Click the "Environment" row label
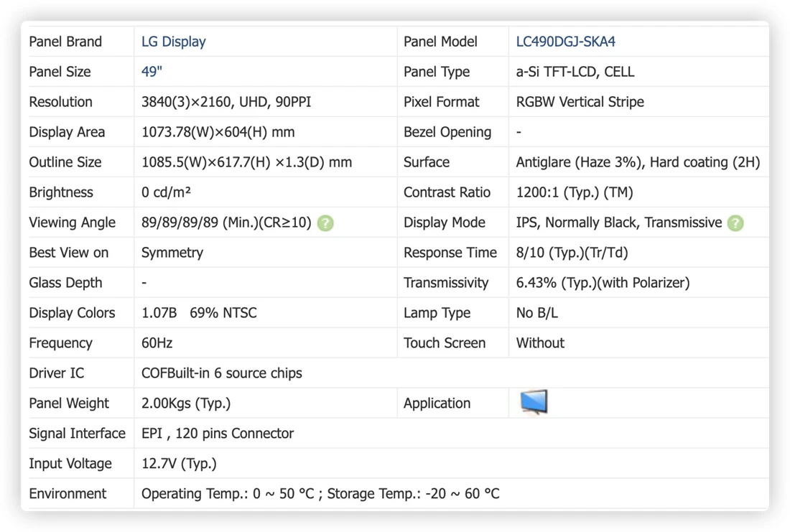This screenshot has height=532, width=790. [68, 494]
